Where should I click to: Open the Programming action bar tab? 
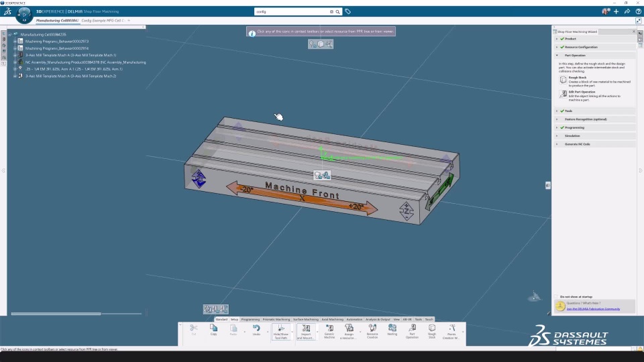click(x=250, y=319)
